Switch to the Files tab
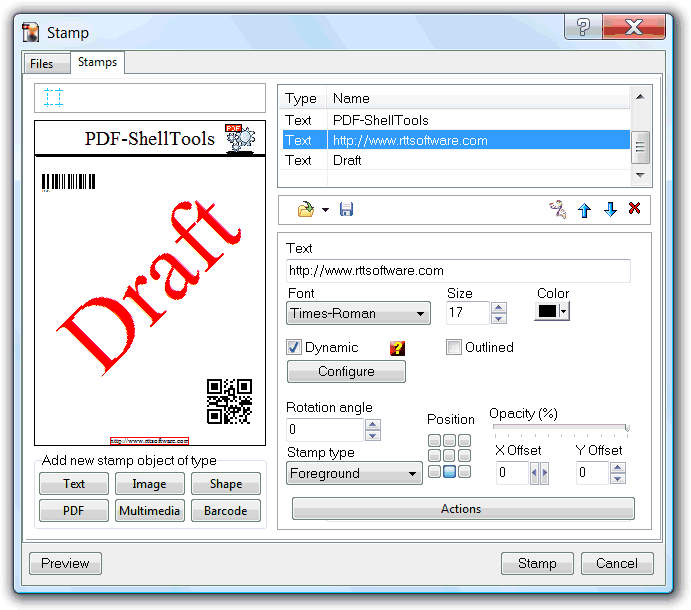This screenshot has width=691, height=610. (x=47, y=64)
